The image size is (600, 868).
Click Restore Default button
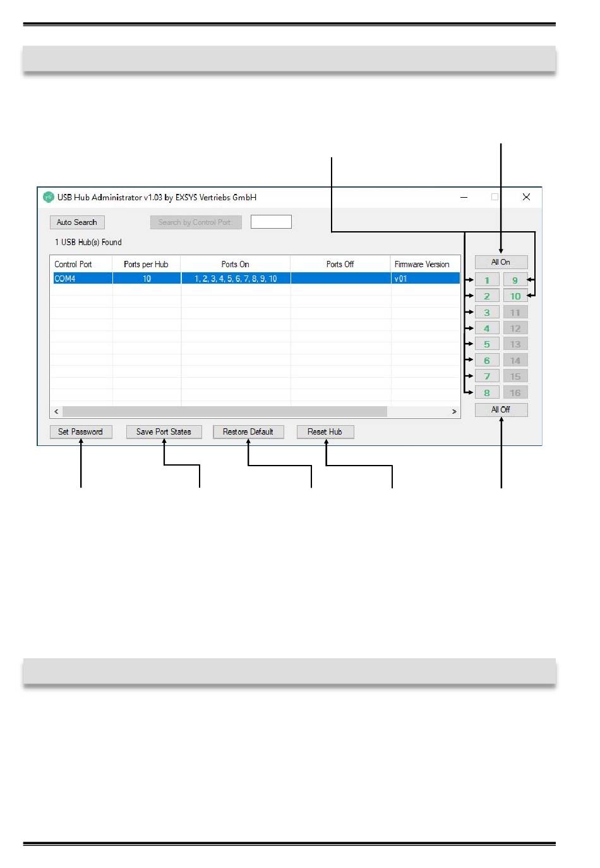coord(248,431)
